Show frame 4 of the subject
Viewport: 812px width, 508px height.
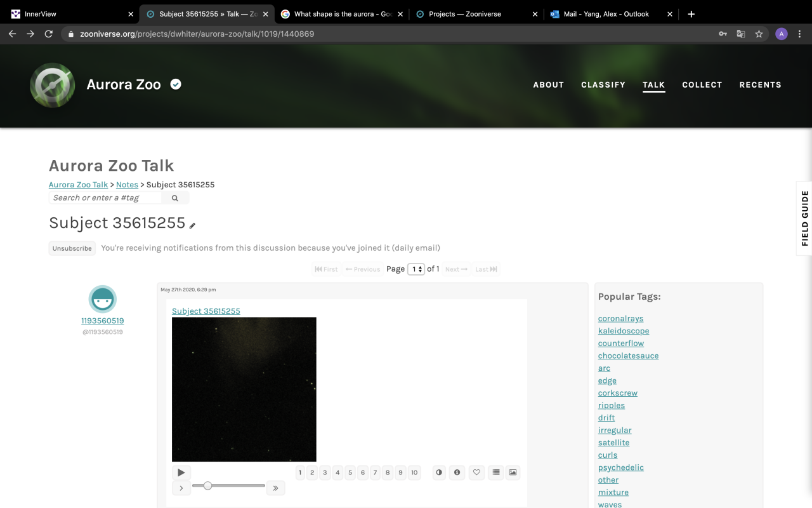point(337,472)
